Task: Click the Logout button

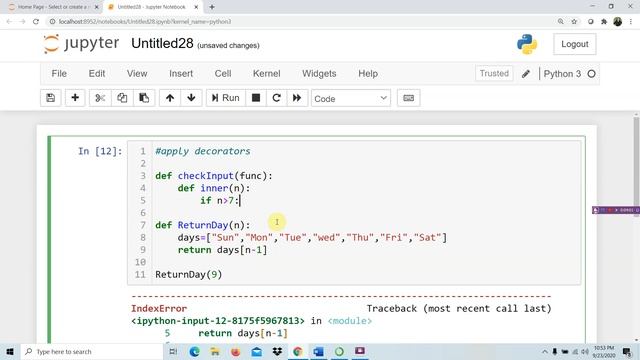Action: (x=574, y=44)
